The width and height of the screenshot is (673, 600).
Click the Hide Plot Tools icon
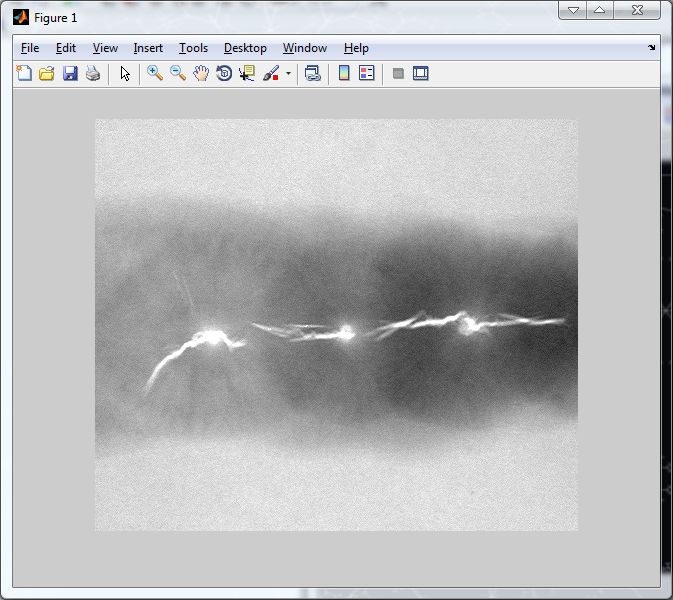398,73
